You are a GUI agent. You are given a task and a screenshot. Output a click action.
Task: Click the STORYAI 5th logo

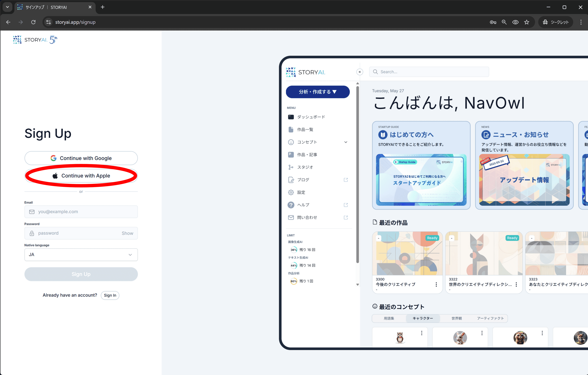[x=35, y=40]
